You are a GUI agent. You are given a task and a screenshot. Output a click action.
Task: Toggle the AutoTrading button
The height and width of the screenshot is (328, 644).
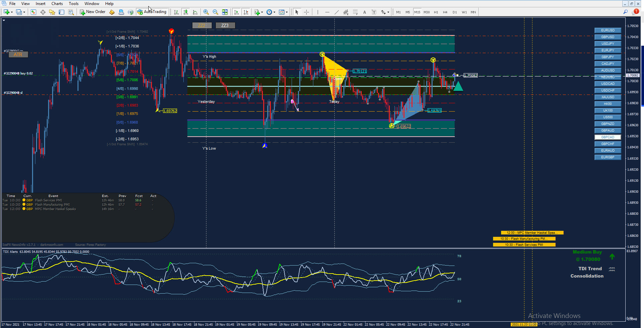152,12
